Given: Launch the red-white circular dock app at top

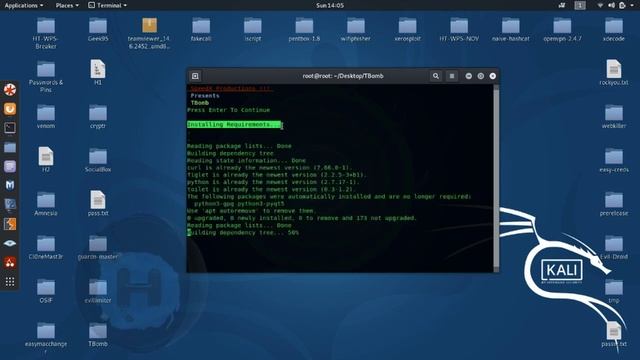Looking at the screenshot, I should coord(10,89).
